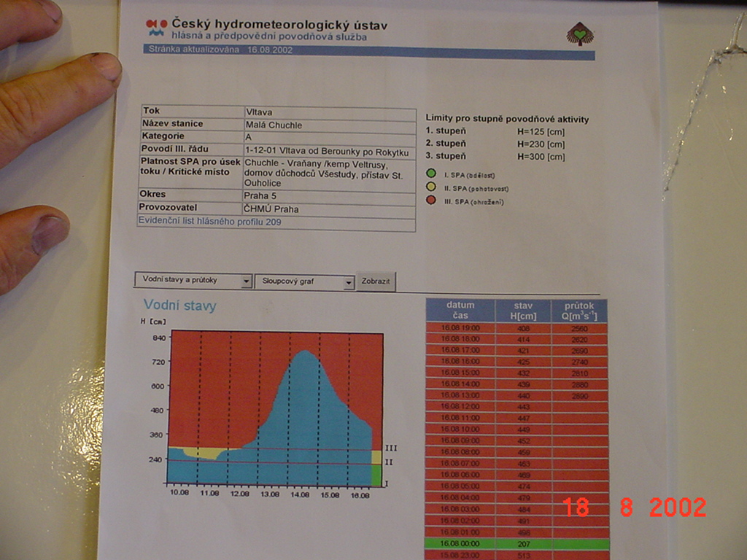Viewport: 747px width, 560px height.
Task: Click the 'datum čas' column header
Action: point(460,310)
